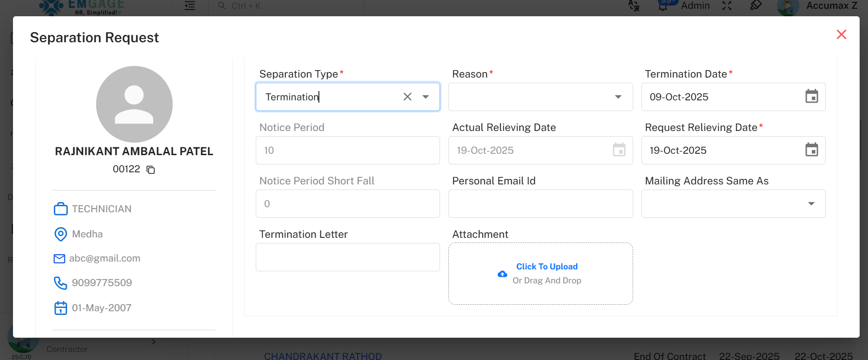Screen dimensions: 868x360
Task: Copy employee code 00122
Action: 150,170
